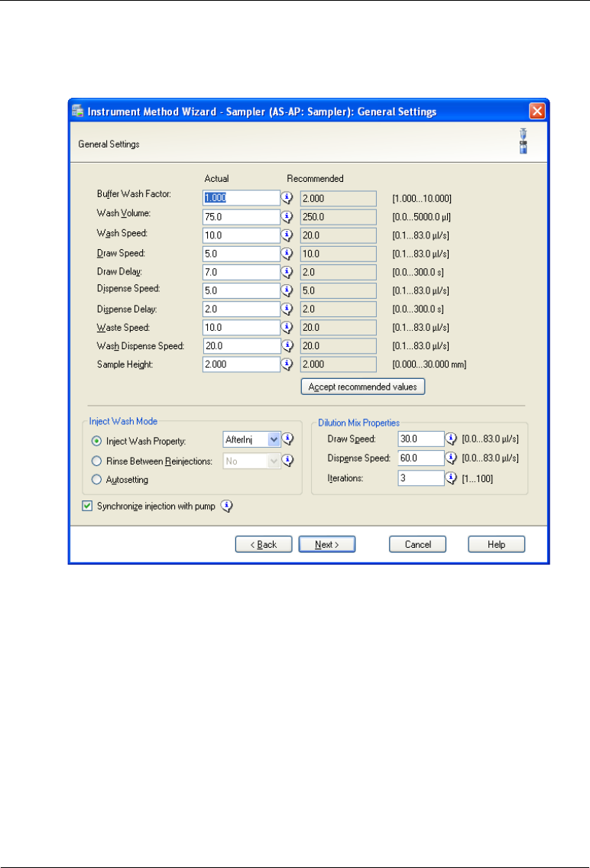The image size is (590, 868).
Task: Click info icon next to upper Draw Speed 5.0
Action: (287, 254)
